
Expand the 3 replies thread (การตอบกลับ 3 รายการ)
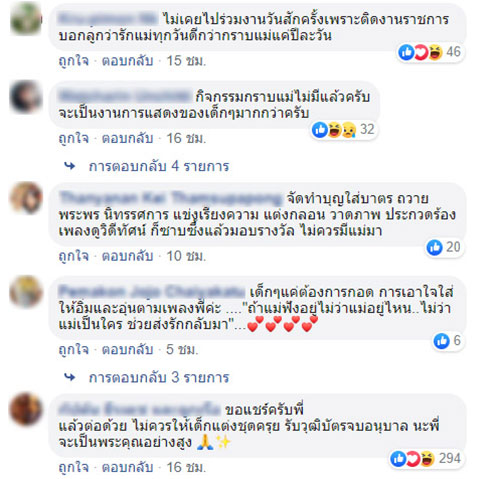coord(159,377)
